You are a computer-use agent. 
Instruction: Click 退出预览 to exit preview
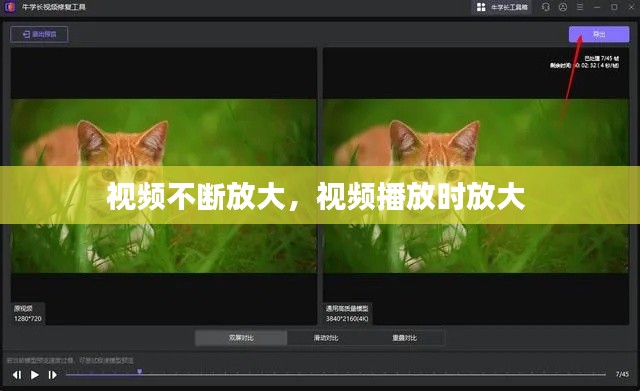coord(39,34)
